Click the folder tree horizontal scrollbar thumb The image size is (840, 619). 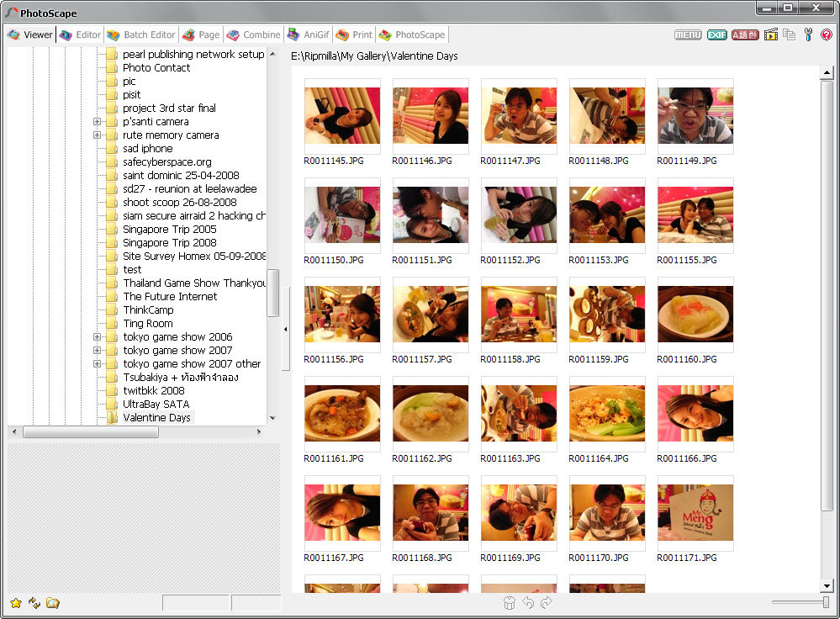[x=90, y=432]
